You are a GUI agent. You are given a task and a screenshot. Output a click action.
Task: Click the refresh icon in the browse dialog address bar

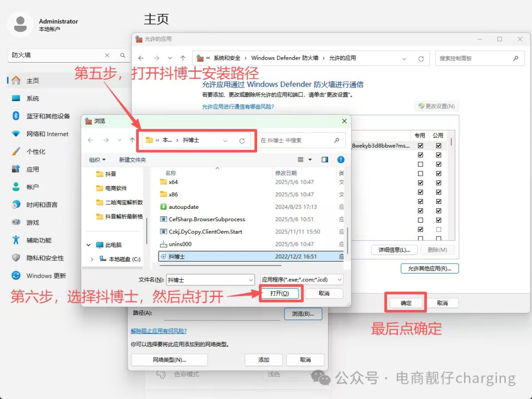point(242,140)
